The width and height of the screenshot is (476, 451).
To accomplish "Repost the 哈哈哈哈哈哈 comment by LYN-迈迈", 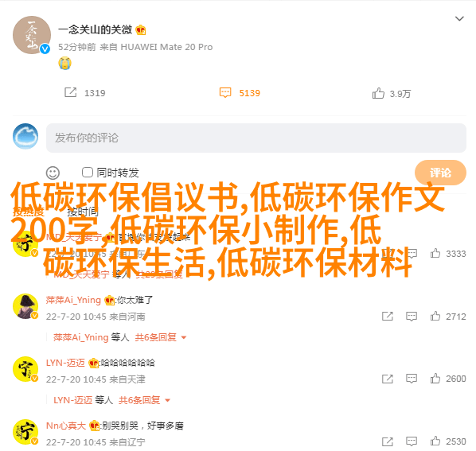I will click(x=388, y=379).
